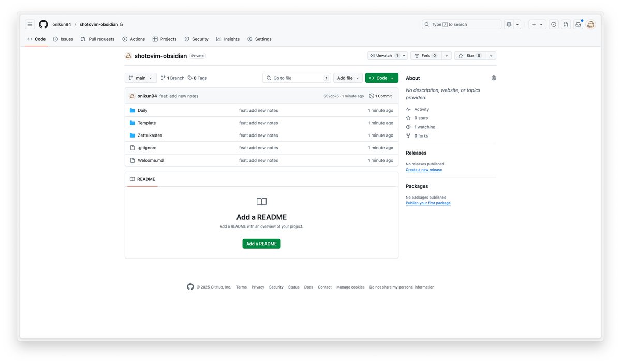Select the README tab
The image size is (621, 364).
(142, 179)
